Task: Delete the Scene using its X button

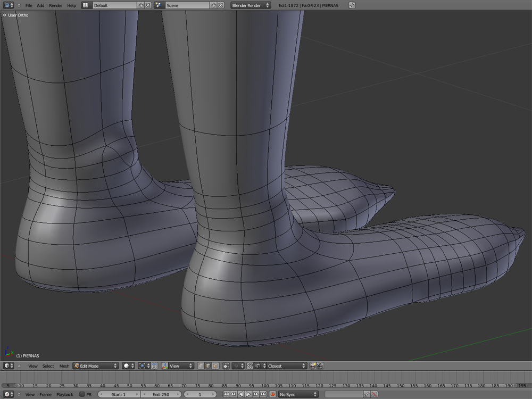Action: tap(220, 5)
